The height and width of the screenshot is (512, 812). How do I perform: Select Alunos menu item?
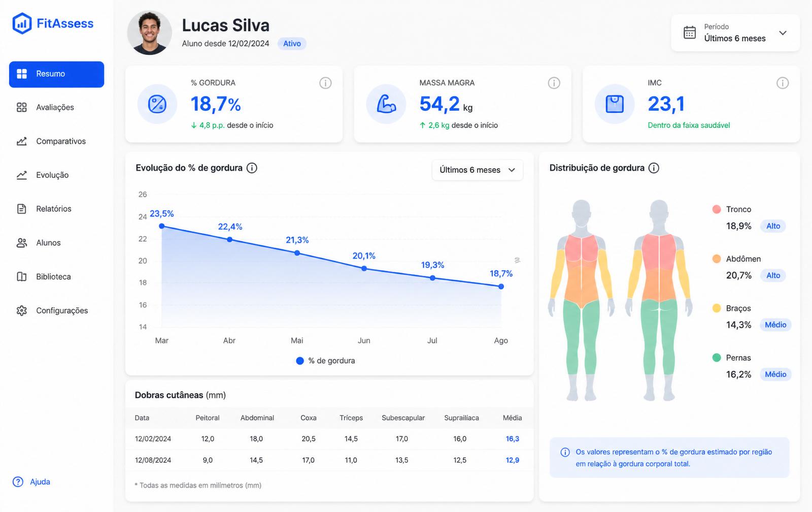pos(56,243)
